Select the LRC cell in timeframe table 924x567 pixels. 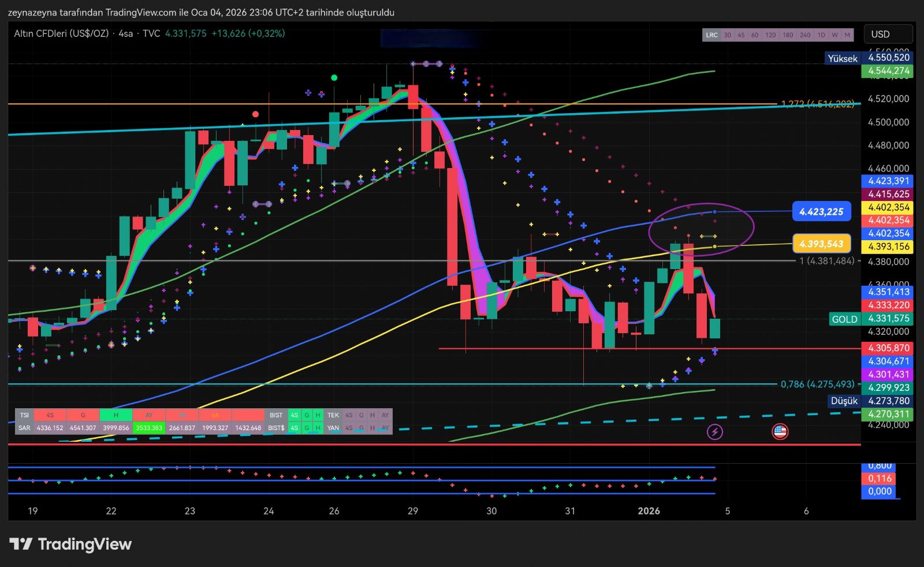tap(711, 35)
